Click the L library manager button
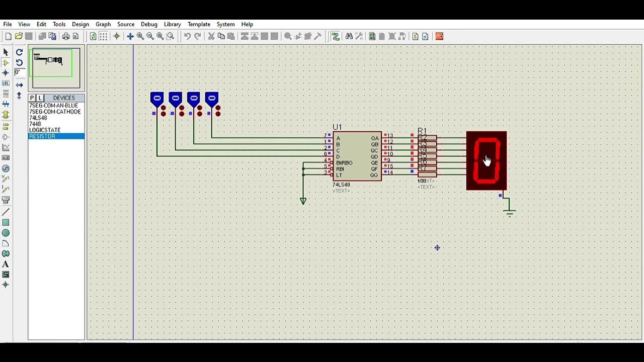The image size is (644, 362). pyautogui.click(x=40, y=98)
